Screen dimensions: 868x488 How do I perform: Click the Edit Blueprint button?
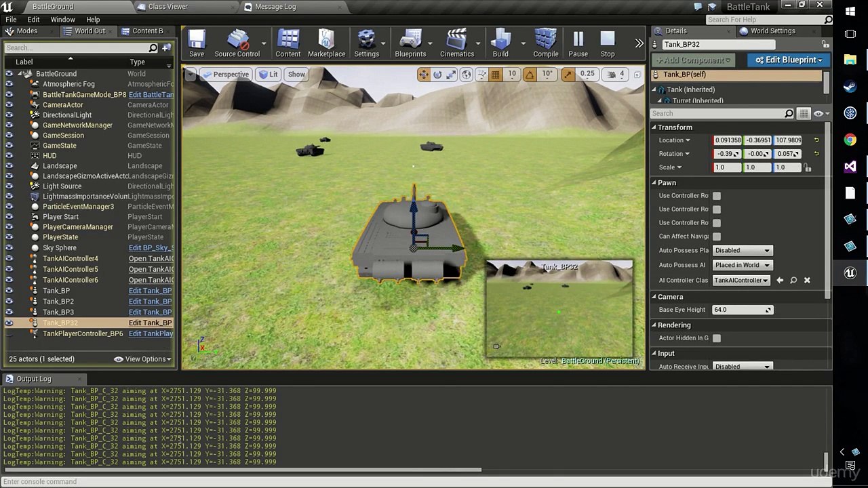[788, 60]
